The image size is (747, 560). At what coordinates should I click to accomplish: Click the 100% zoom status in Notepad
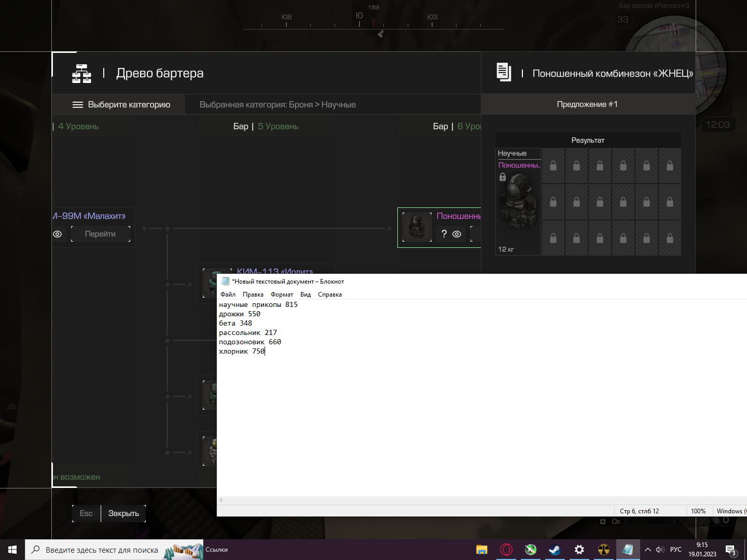698,511
